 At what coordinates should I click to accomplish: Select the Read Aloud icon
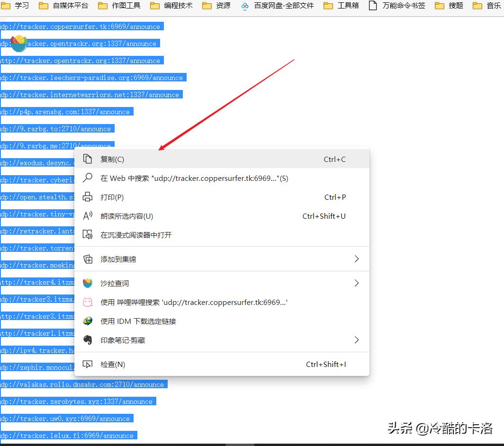[x=88, y=216]
